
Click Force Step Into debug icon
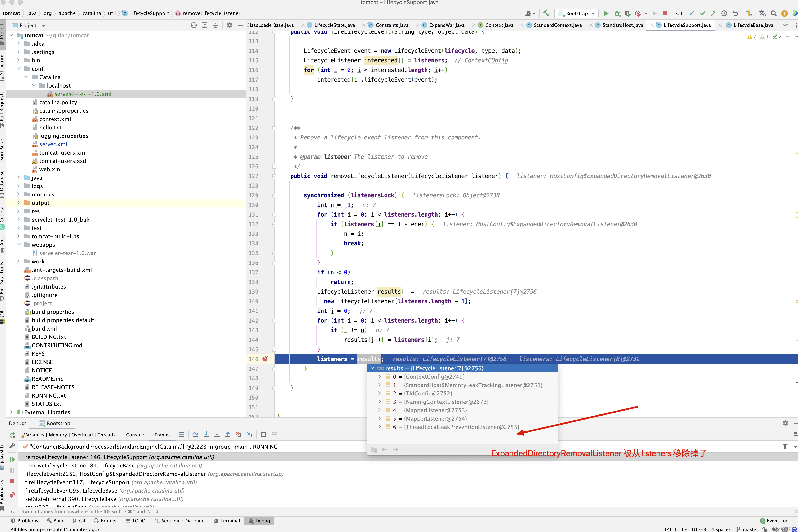pyautogui.click(x=217, y=435)
